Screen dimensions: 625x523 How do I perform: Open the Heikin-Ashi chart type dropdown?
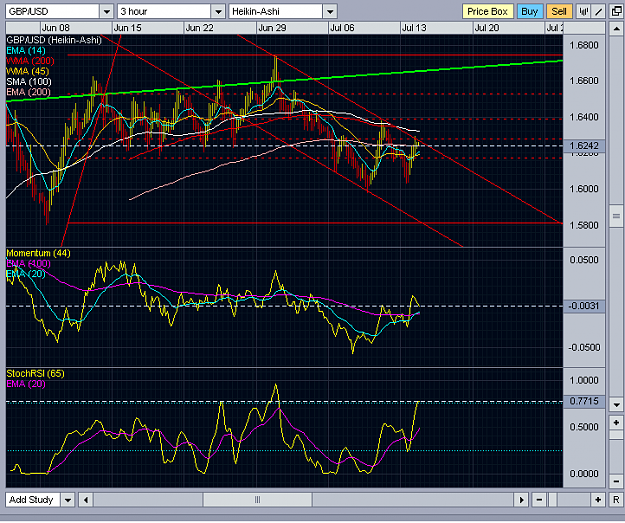click(x=330, y=12)
